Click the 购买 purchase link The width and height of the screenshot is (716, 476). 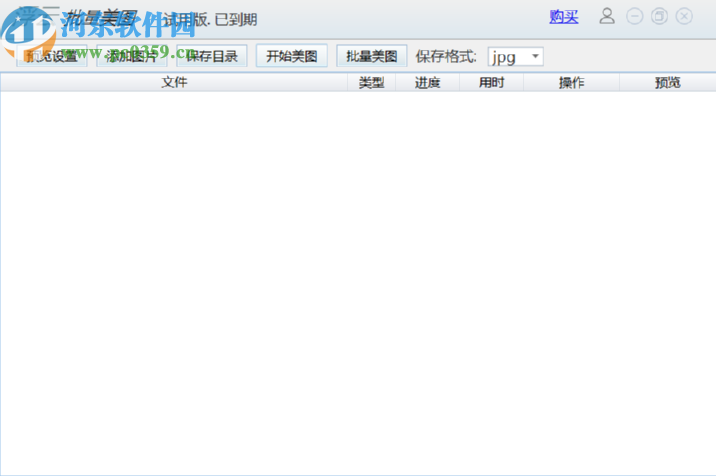(564, 17)
